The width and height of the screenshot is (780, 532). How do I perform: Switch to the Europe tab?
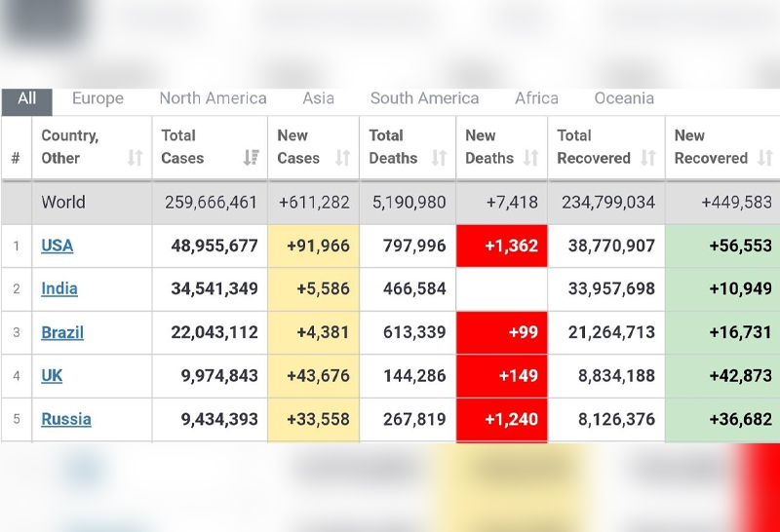pyautogui.click(x=97, y=98)
